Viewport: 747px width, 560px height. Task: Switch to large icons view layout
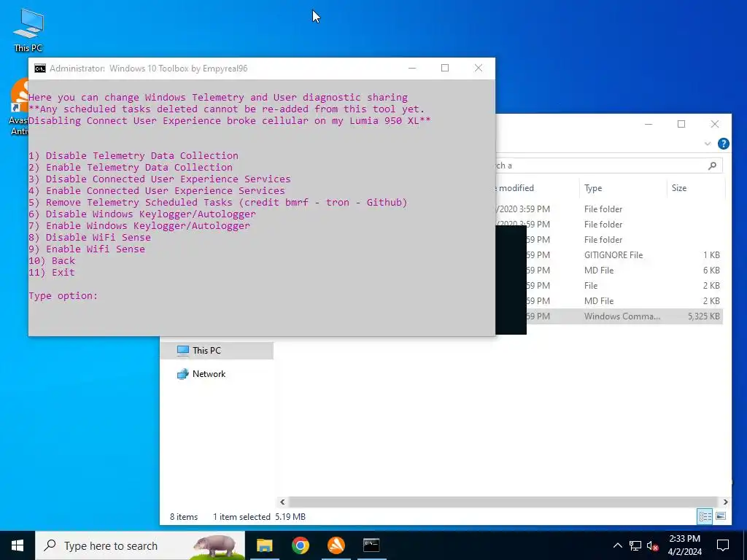point(721,517)
